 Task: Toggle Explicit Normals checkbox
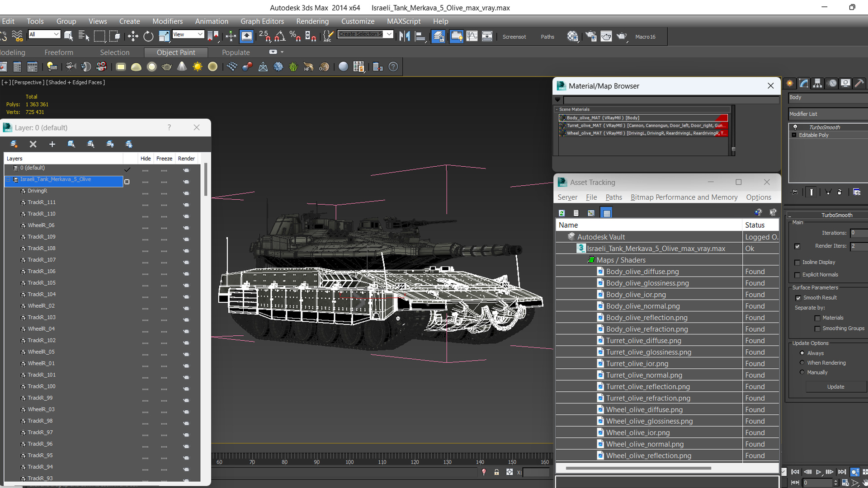(x=797, y=275)
